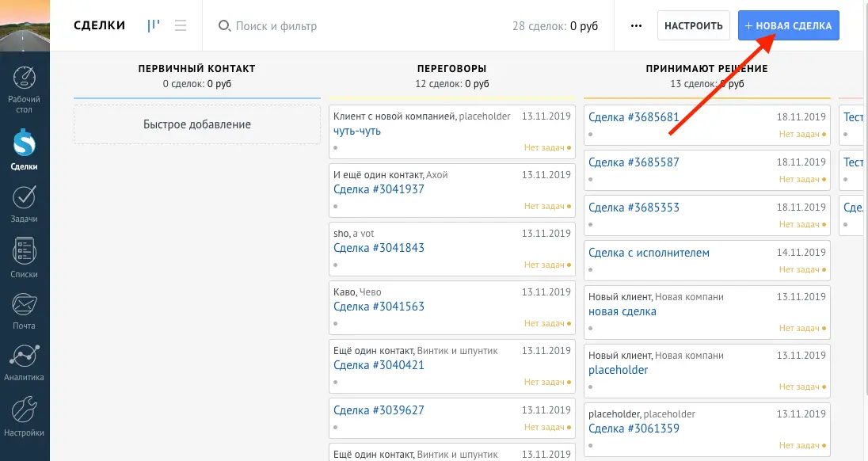The width and height of the screenshot is (868, 461).
Task: Open Сделка с исполнителем
Action: pos(649,253)
